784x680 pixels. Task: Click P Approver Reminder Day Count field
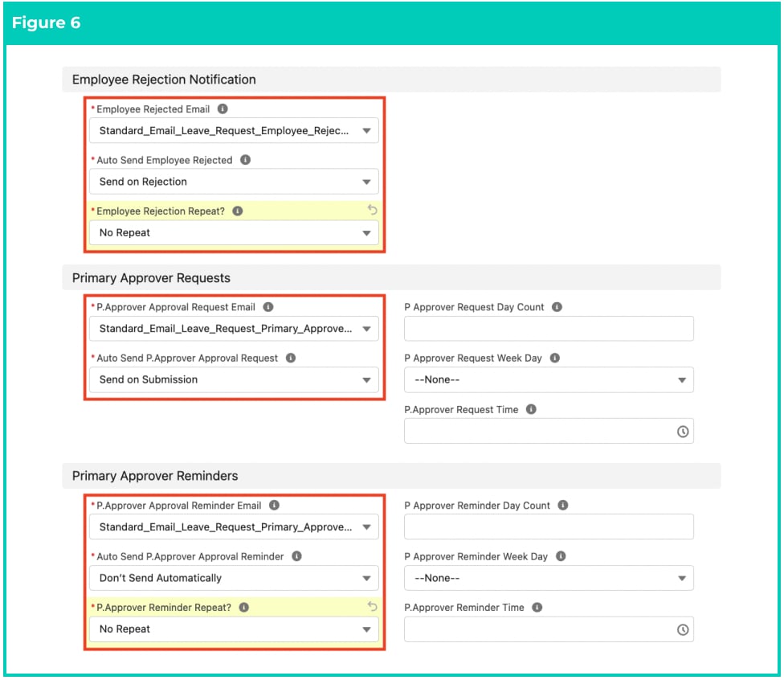(549, 527)
